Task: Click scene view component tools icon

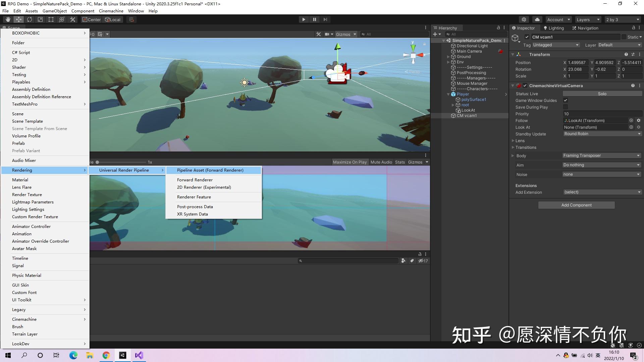Action: pos(319,34)
